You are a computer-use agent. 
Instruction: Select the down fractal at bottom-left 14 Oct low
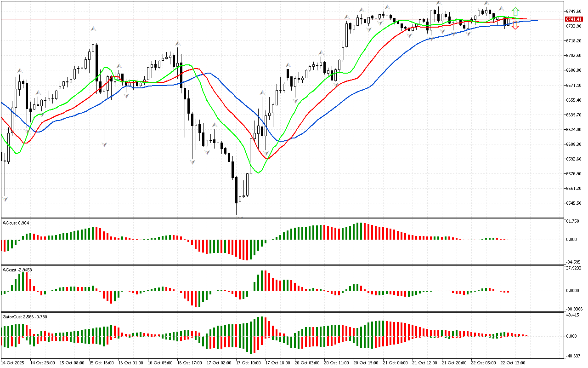click(x=5, y=199)
